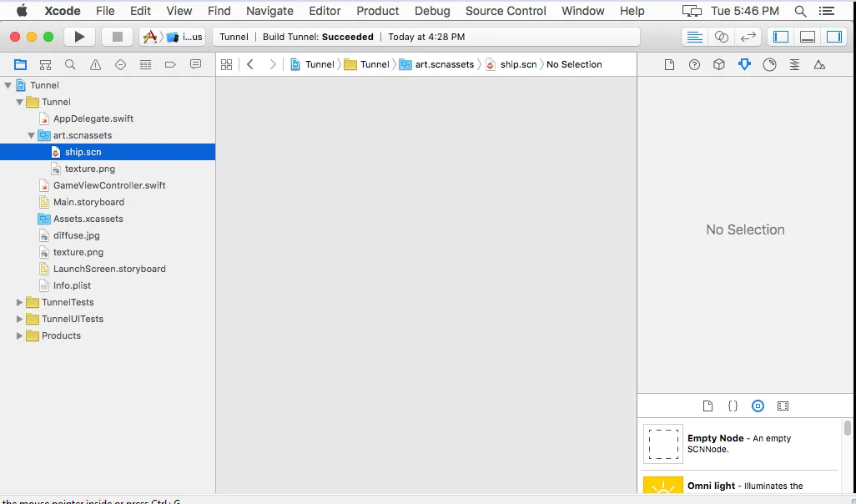Open LaunchScreen.storyboard
Screen dimensions: 856x504
coord(108,269)
